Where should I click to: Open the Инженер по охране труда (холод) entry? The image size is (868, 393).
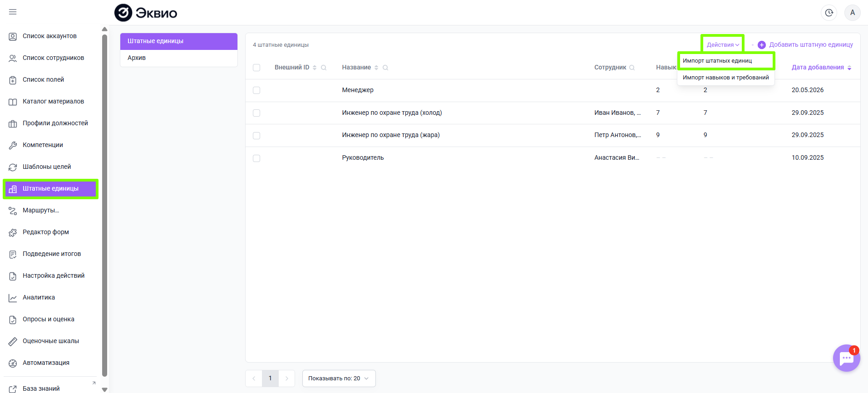point(392,113)
